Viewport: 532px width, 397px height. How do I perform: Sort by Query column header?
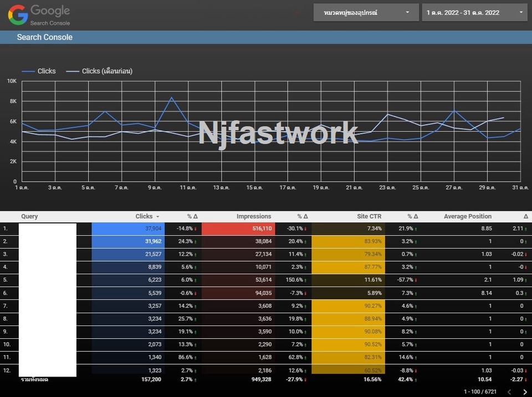(x=29, y=216)
